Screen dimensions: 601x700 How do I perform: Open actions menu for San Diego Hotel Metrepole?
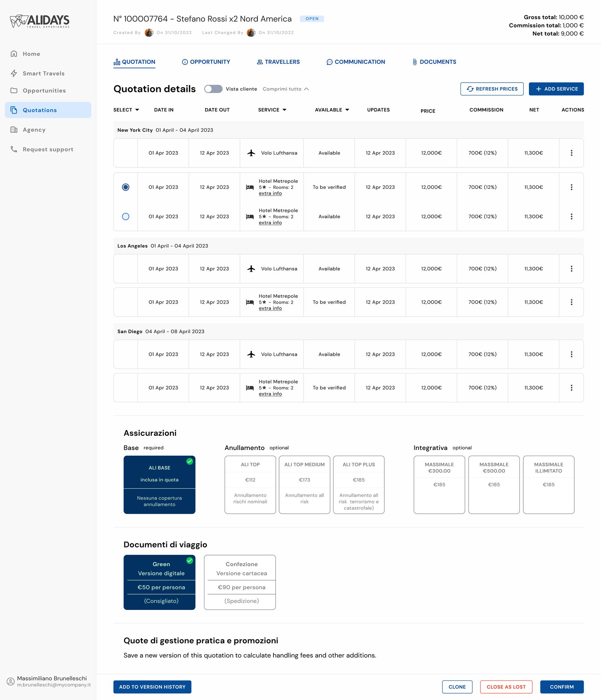pyautogui.click(x=571, y=388)
